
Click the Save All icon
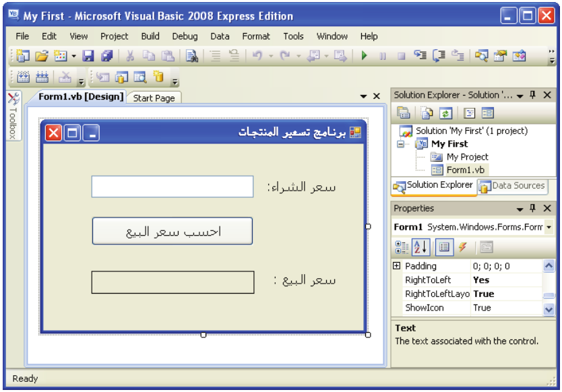tap(107, 55)
